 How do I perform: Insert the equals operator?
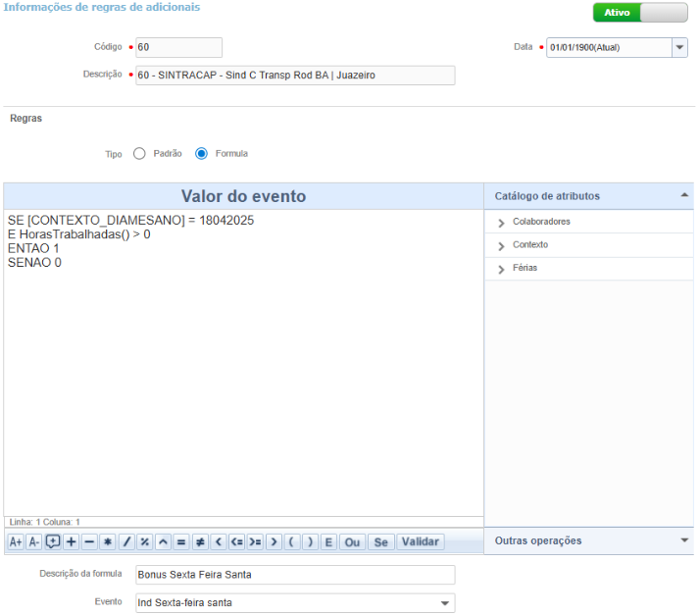(181, 541)
